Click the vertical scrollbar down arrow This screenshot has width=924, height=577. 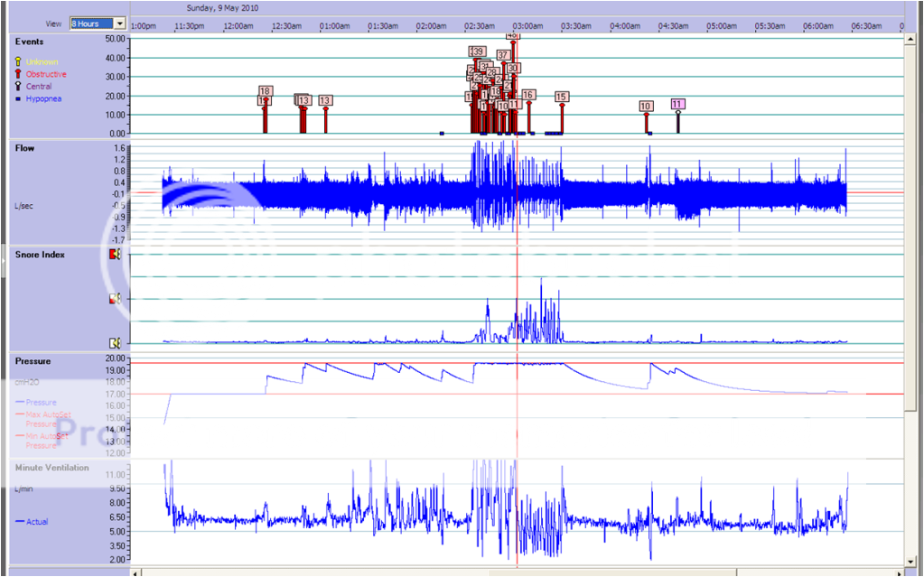tap(910, 562)
